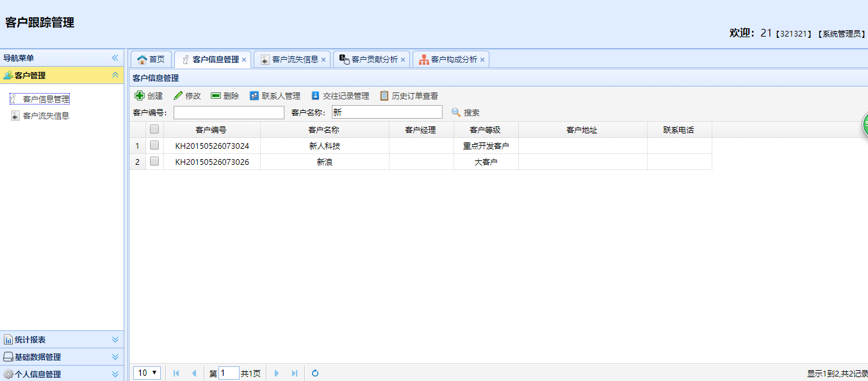Image resolution: width=868 pixels, height=381 pixels.
Task: Click the 客户贡献分析 tab icon
Action: [344, 59]
